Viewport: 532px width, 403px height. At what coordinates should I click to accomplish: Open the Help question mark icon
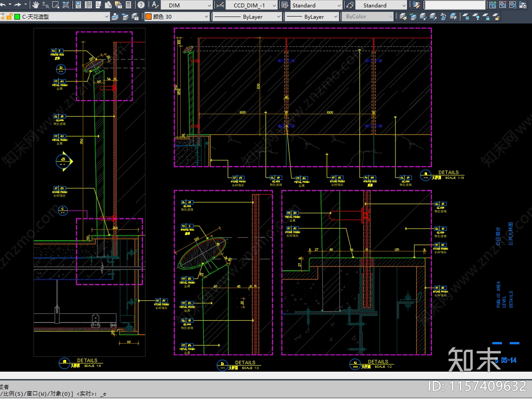[141, 5]
